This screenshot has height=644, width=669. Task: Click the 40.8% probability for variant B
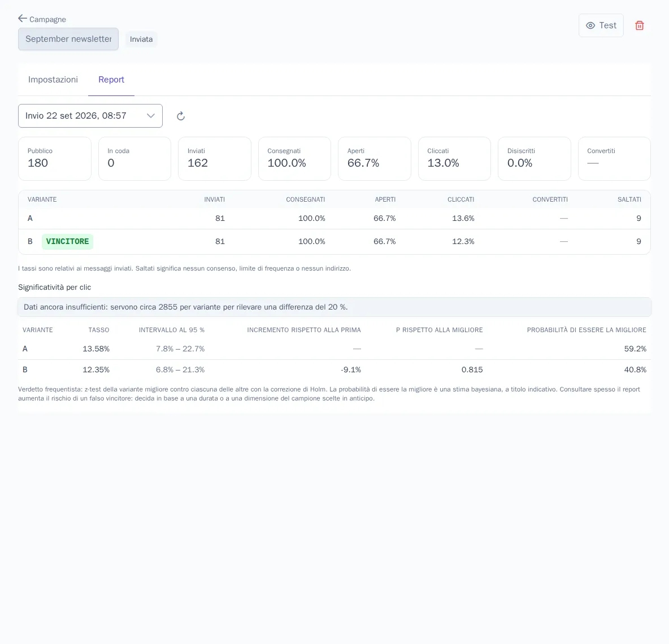point(635,370)
